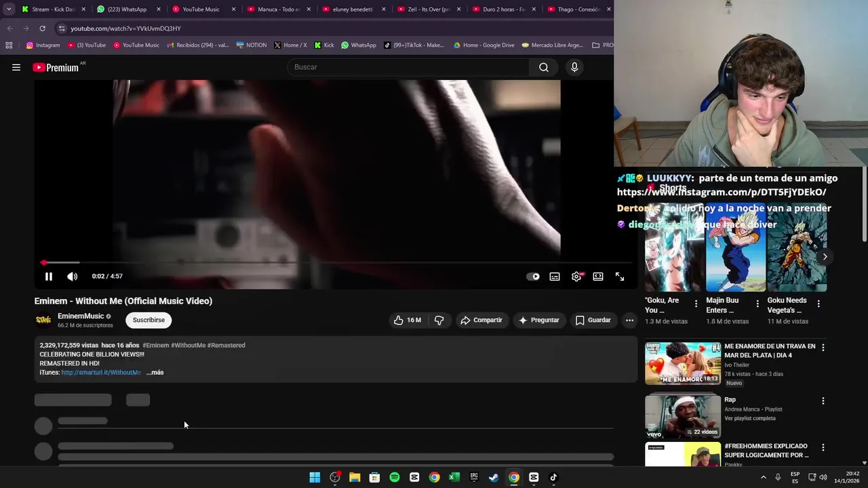This screenshot has width=868, height=488.
Task: Dislike the video
Action: (x=439, y=320)
